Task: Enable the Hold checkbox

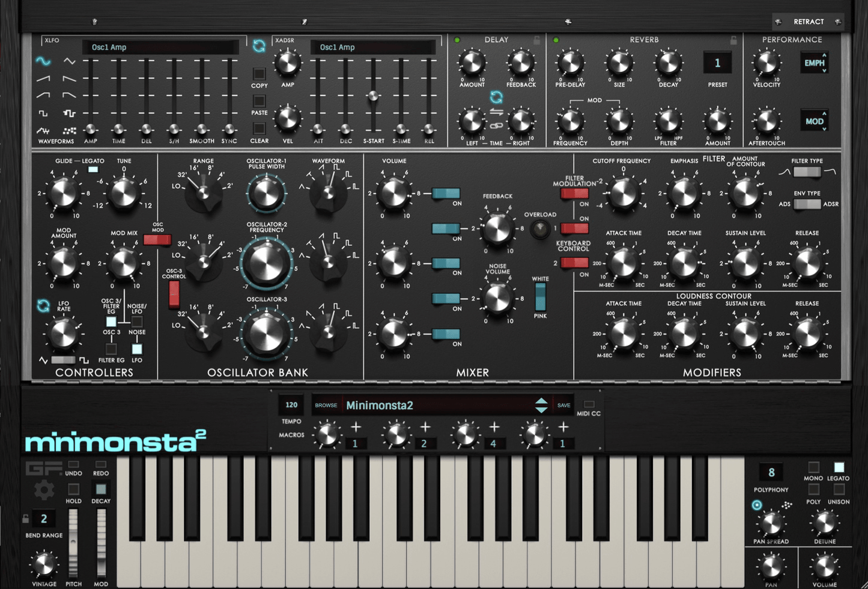Action: 73,489
